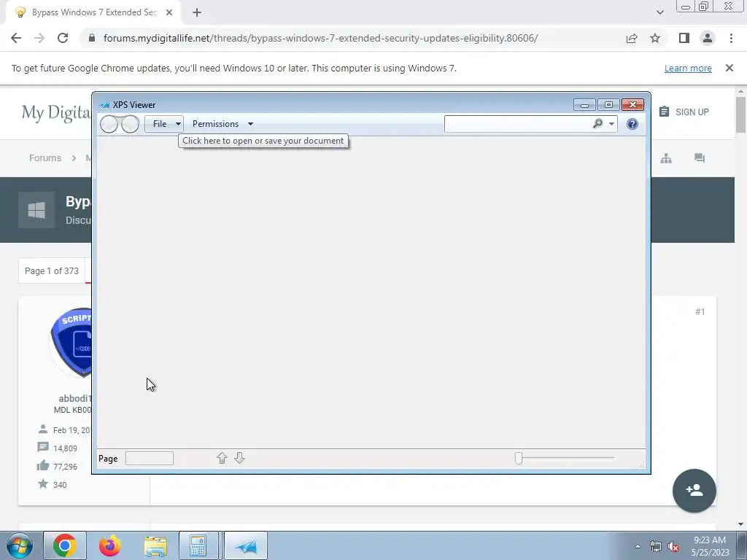
Task: Click the XPS Viewer taskbar button
Action: pyautogui.click(x=245, y=545)
